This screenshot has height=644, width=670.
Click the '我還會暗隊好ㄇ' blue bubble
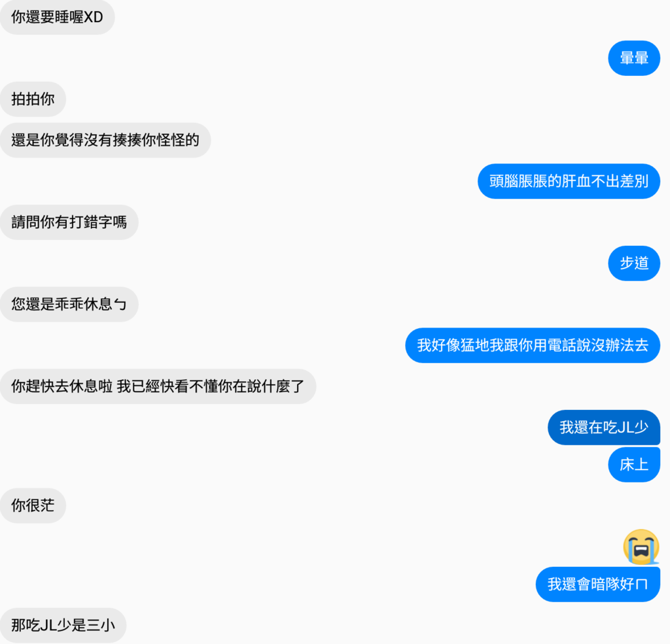tap(598, 585)
